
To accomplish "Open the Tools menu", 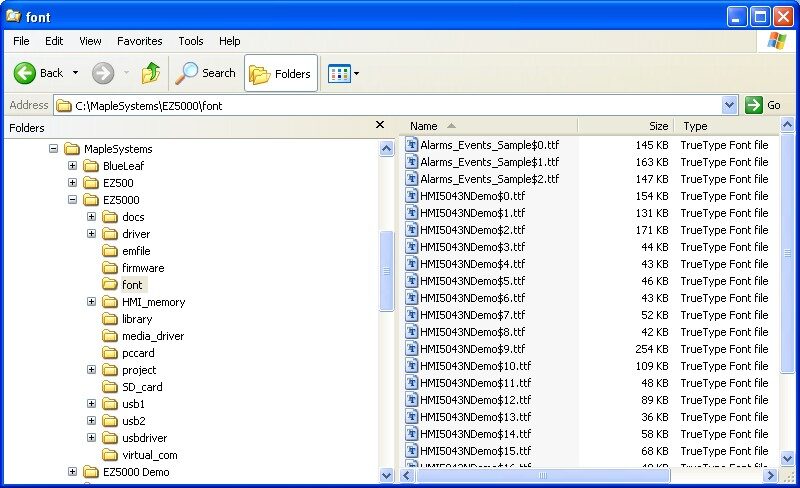I will [191, 41].
